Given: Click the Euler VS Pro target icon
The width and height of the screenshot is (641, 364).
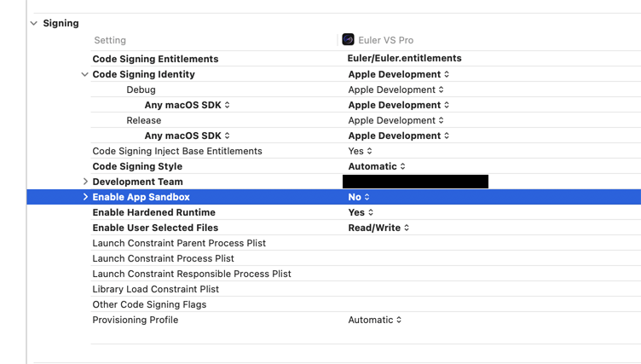Looking at the screenshot, I should click(x=348, y=39).
